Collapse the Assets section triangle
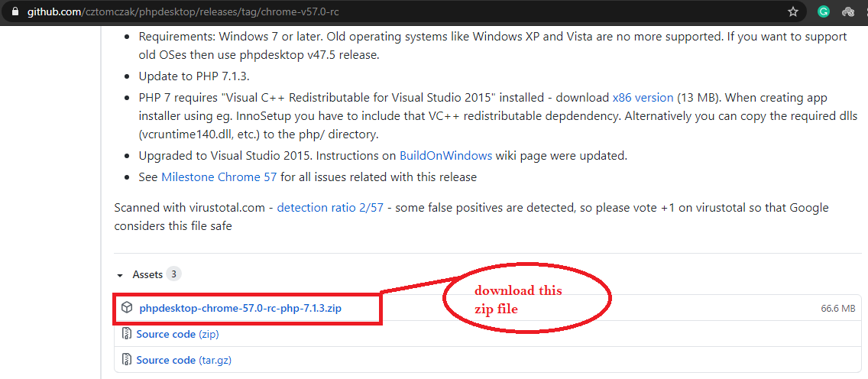The width and height of the screenshot is (868, 379). click(119, 275)
